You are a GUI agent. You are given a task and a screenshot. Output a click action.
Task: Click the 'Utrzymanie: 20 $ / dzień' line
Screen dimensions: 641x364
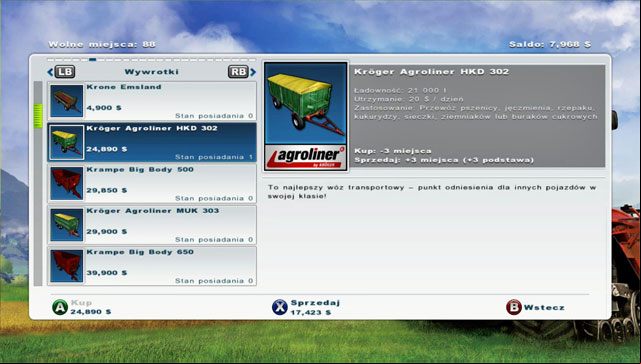pyautogui.click(x=409, y=99)
